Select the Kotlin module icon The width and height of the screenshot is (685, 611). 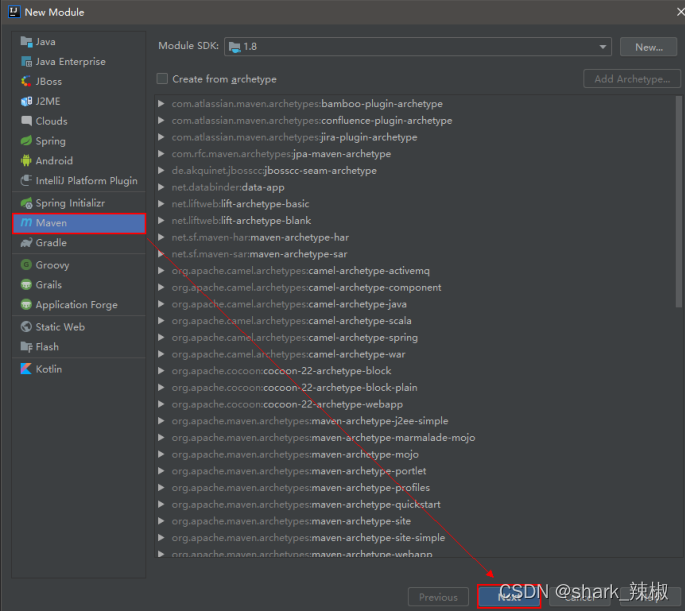point(27,369)
